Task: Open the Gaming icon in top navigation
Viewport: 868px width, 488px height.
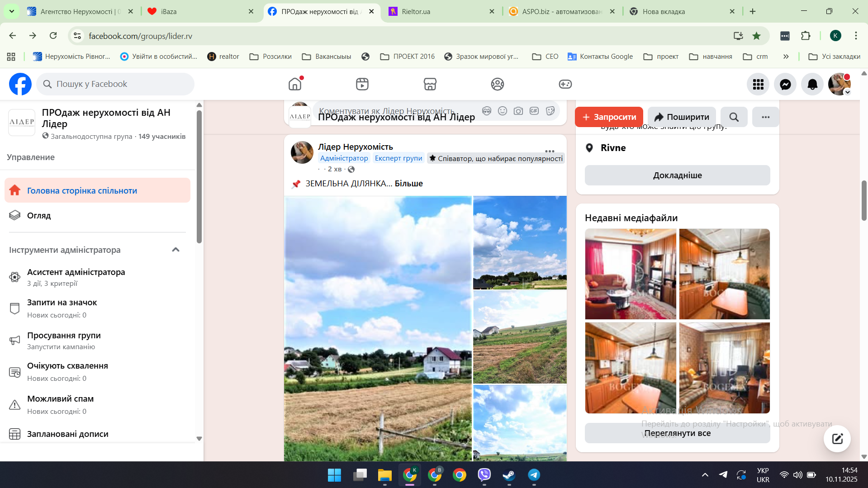Action: coord(565,84)
